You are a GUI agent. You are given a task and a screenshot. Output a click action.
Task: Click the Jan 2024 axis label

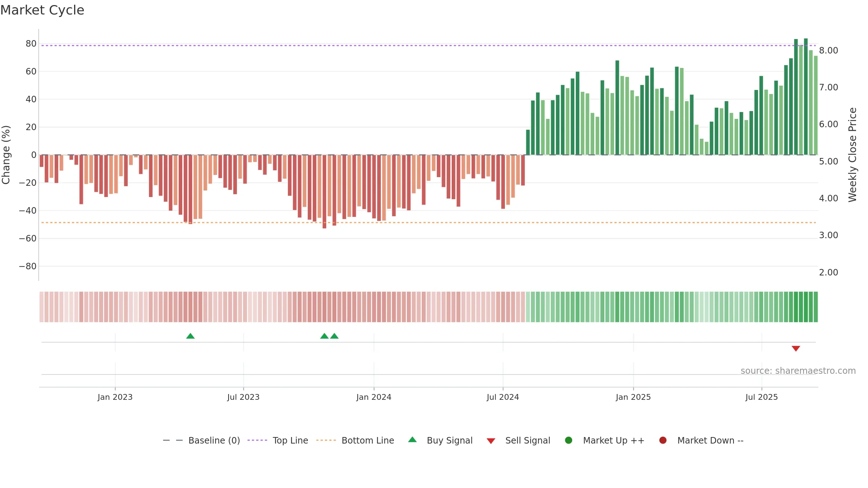[374, 397]
